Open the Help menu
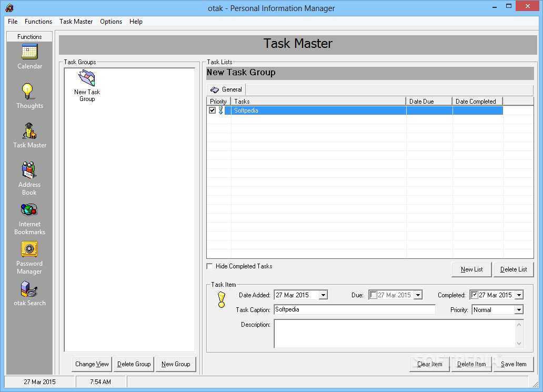 pos(136,22)
